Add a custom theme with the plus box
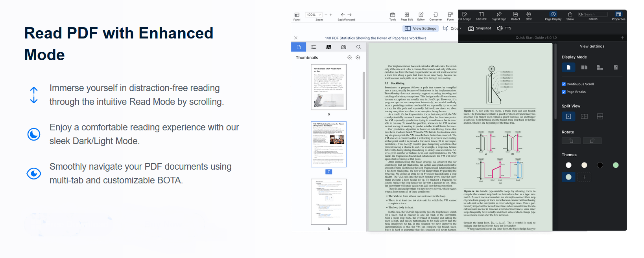Screen dimensions: 644x258 (x=584, y=177)
